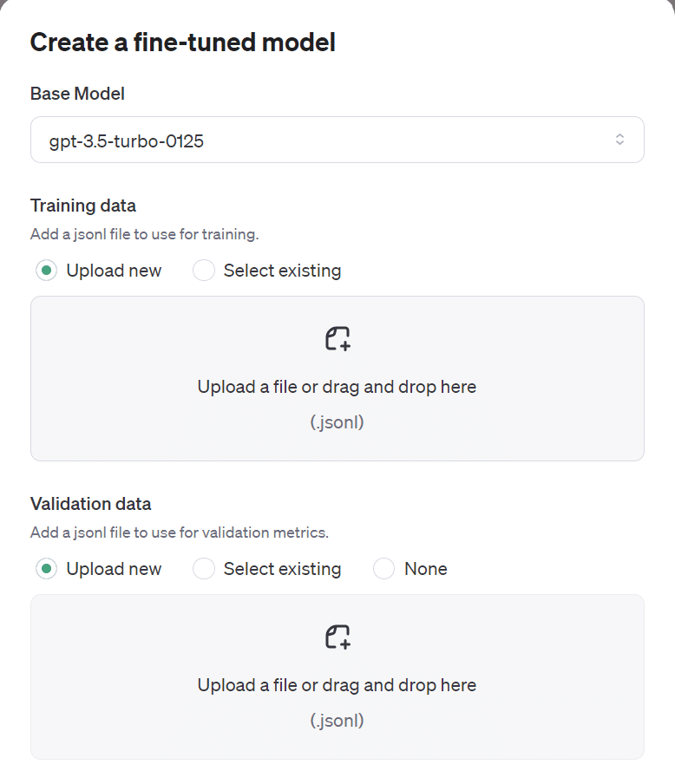This screenshot has height=784, width=675.
Task: Click the 'Upload new' label under Validation data
Action: (x=114, y=569)
